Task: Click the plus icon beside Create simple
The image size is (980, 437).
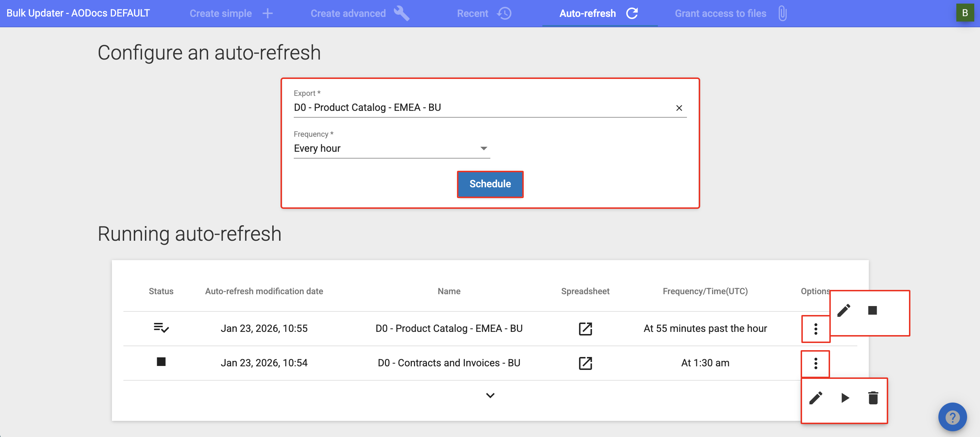Action: 268,13
